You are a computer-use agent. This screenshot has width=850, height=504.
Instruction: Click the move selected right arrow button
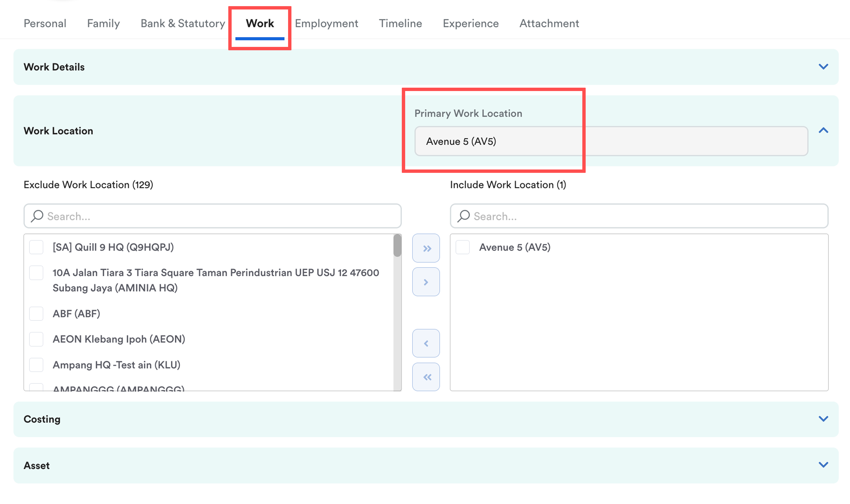[x=426, y=282]
